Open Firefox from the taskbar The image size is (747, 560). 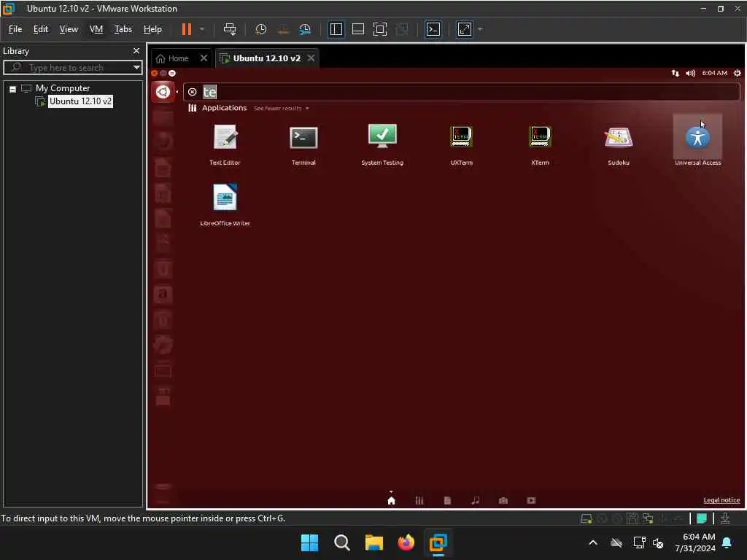[406, 542]
